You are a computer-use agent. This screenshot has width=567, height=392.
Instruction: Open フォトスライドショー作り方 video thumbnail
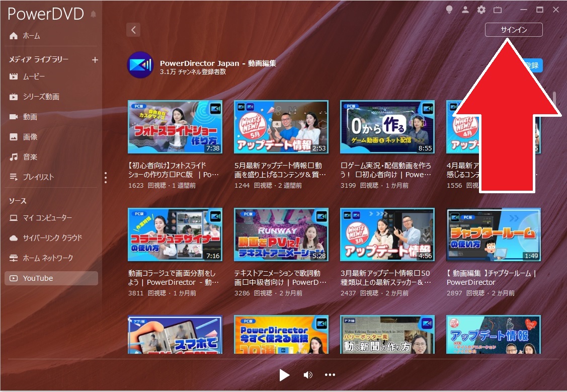pos(175,127)
